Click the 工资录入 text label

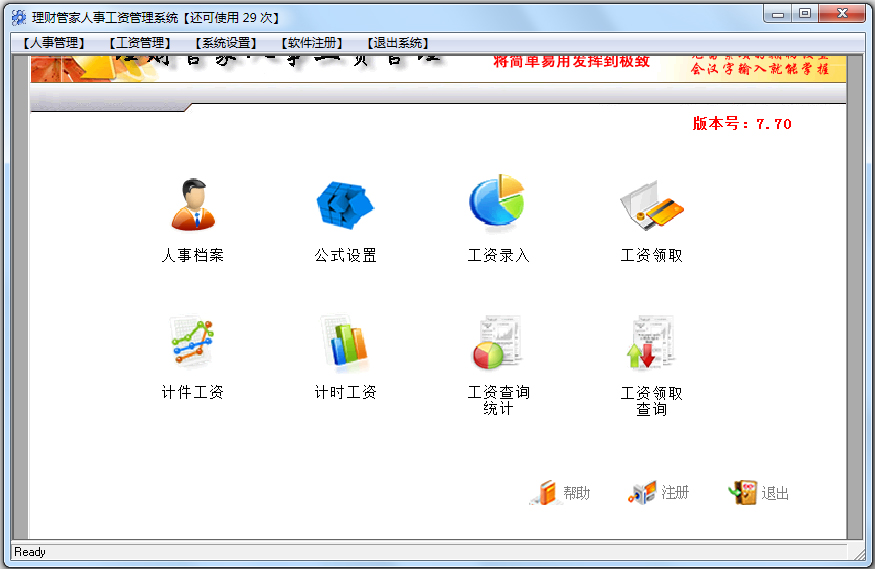pyautogui.click(x=498, y=255)
